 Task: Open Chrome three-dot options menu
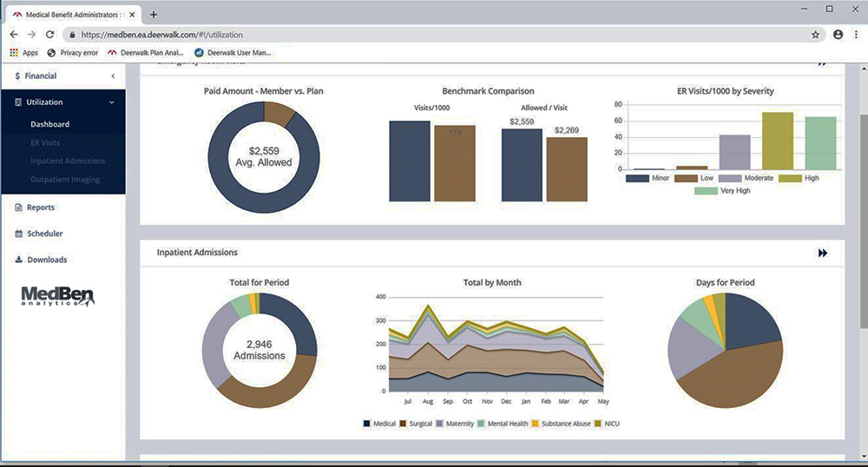tap(857, 35)
